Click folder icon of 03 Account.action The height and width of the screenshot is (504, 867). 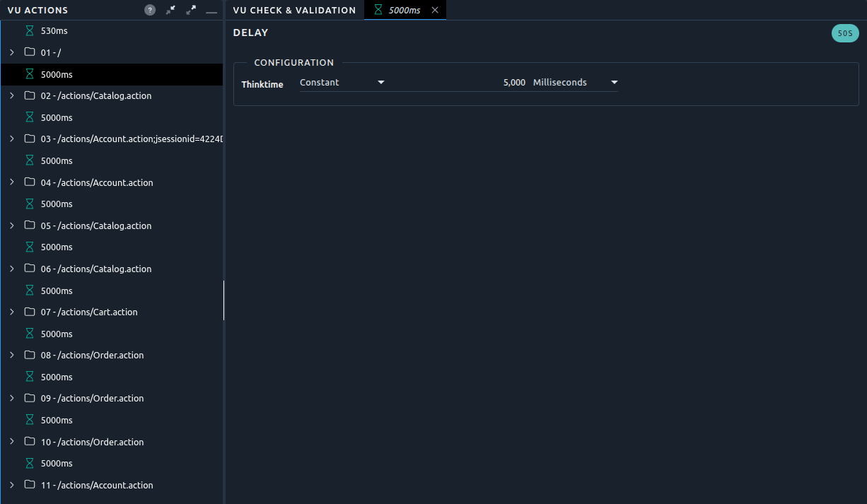click(30, 138)
